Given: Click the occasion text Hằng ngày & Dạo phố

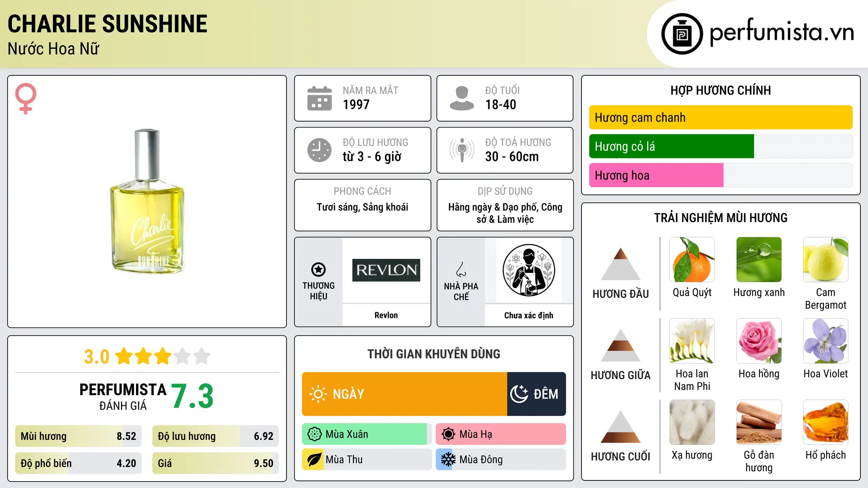Looking at the screenshot, I should tap(493, 207).
